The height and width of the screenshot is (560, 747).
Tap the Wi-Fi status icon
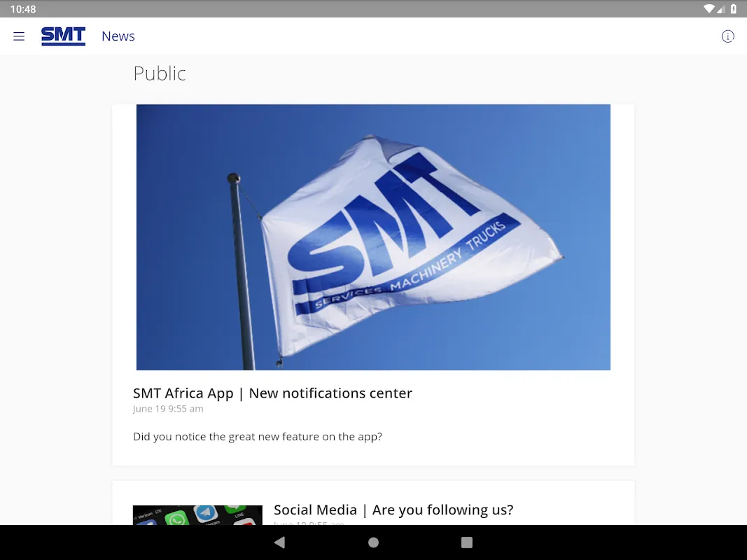tap(708, 8)
